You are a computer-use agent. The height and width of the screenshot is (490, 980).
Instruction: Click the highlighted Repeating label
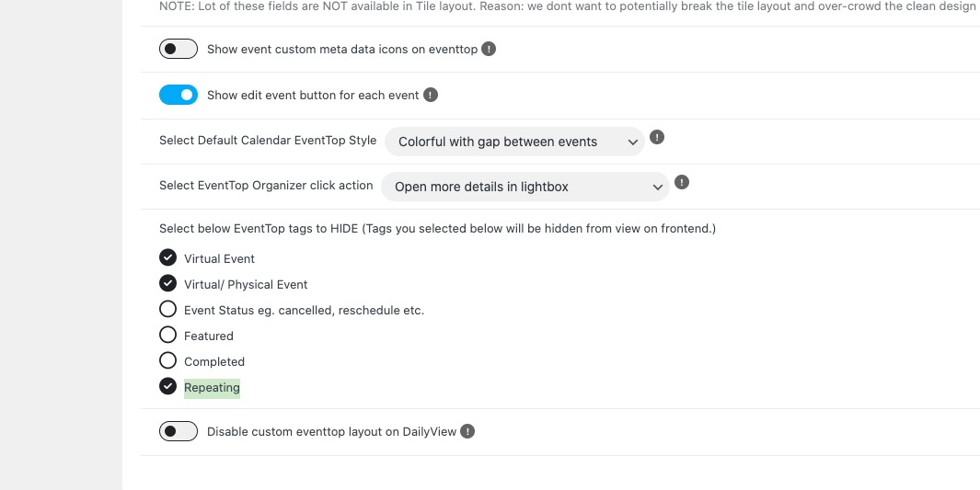(212, 388)
